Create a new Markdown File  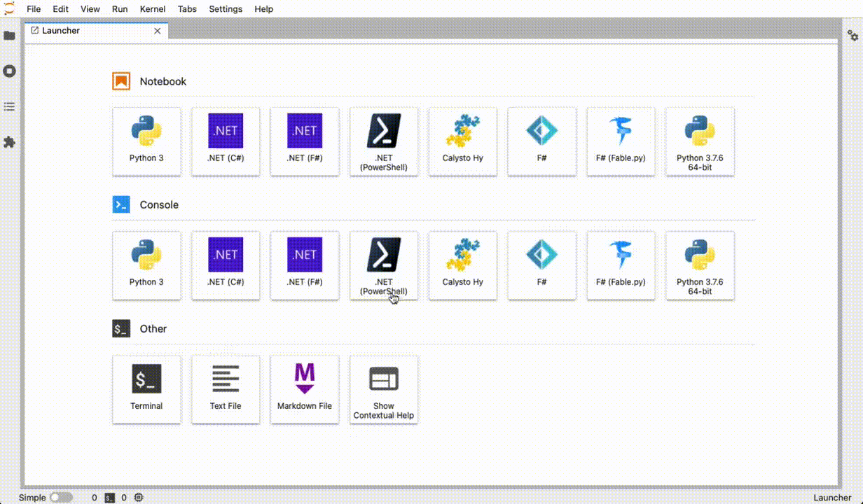pos(305,389)
